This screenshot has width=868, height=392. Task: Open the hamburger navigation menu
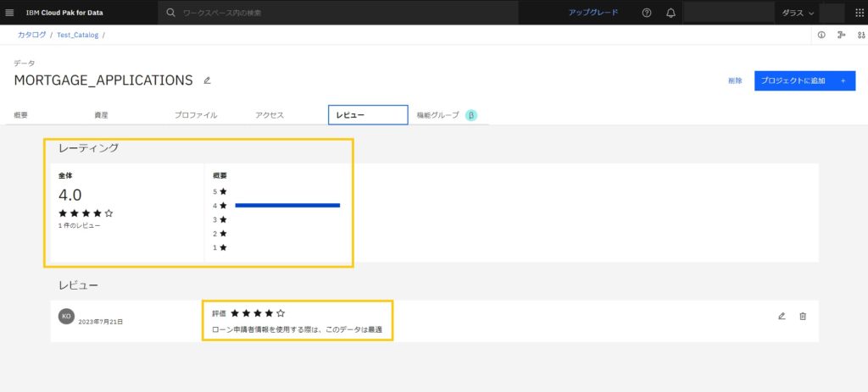click(9, 13)
